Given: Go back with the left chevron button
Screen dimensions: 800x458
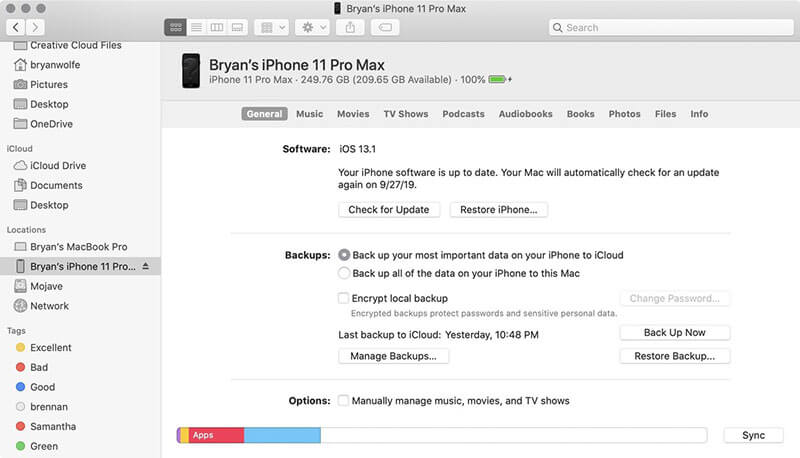Looking at the screenshot, I should tap(16, 27).
